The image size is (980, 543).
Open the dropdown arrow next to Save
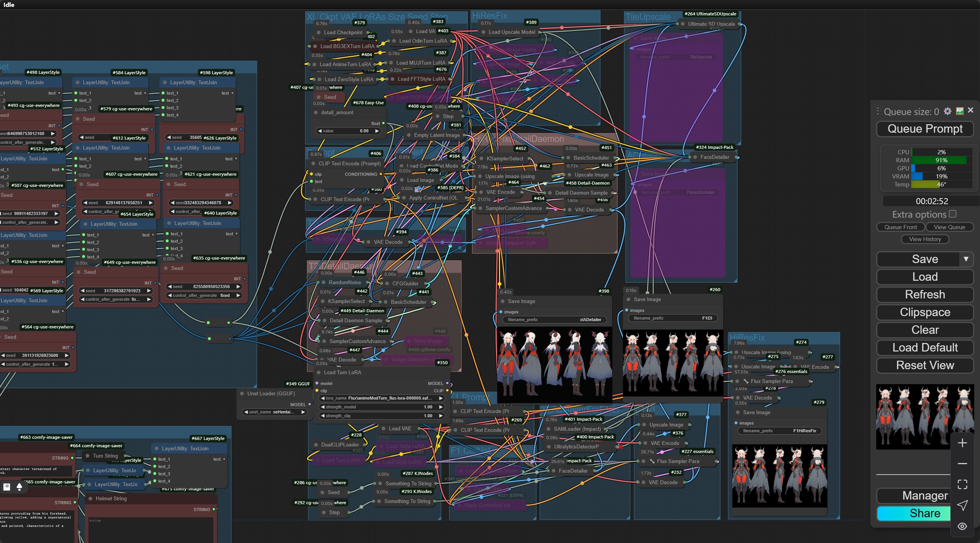click(x=966, y=259)
